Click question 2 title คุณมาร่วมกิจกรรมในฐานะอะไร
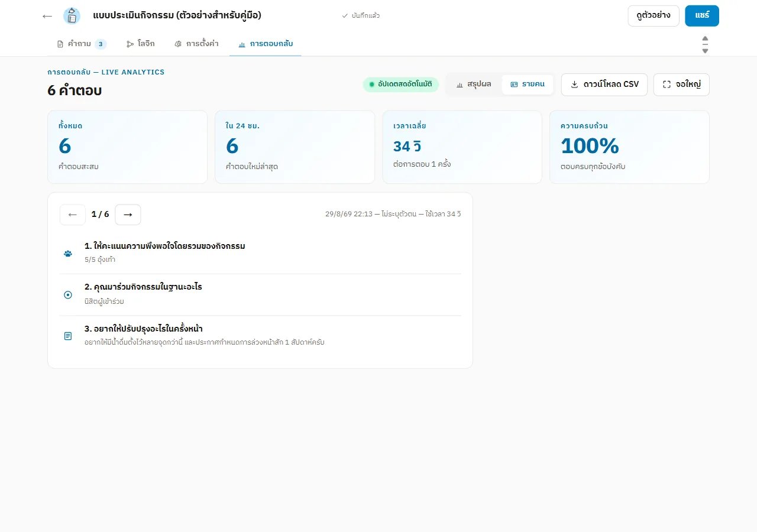Viewport: 757px width, 532px height. pos(143,287)
